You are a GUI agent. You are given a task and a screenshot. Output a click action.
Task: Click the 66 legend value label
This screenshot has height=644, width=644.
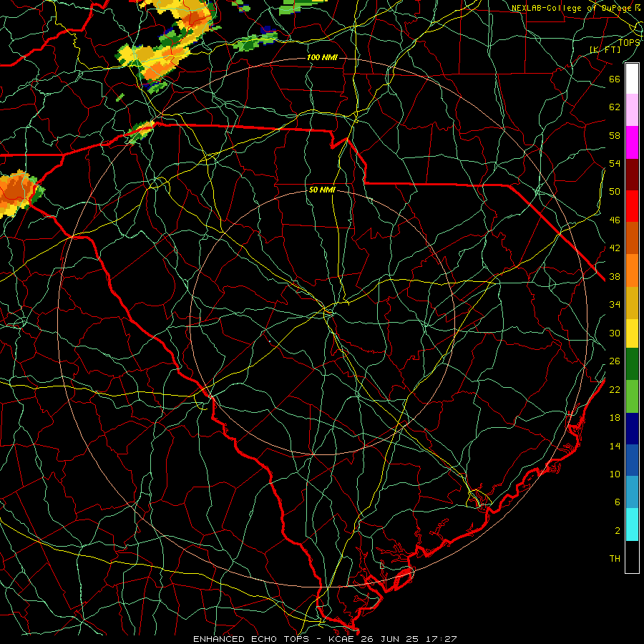[615, 79]
